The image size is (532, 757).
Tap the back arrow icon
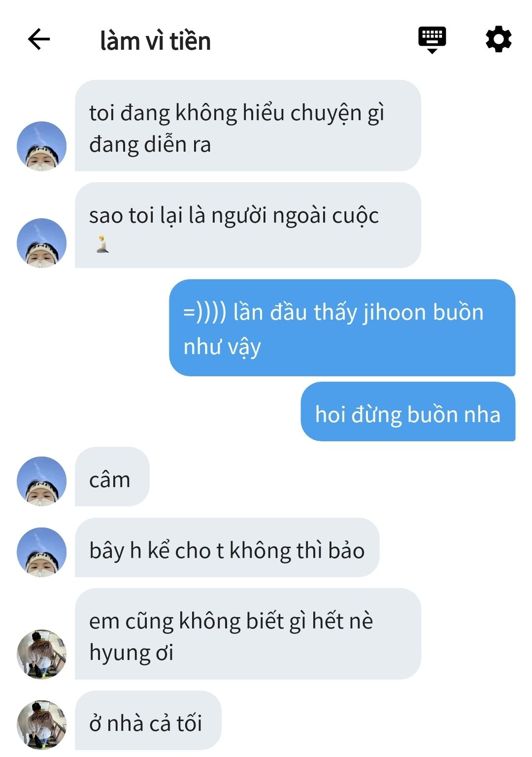point(39,39)
